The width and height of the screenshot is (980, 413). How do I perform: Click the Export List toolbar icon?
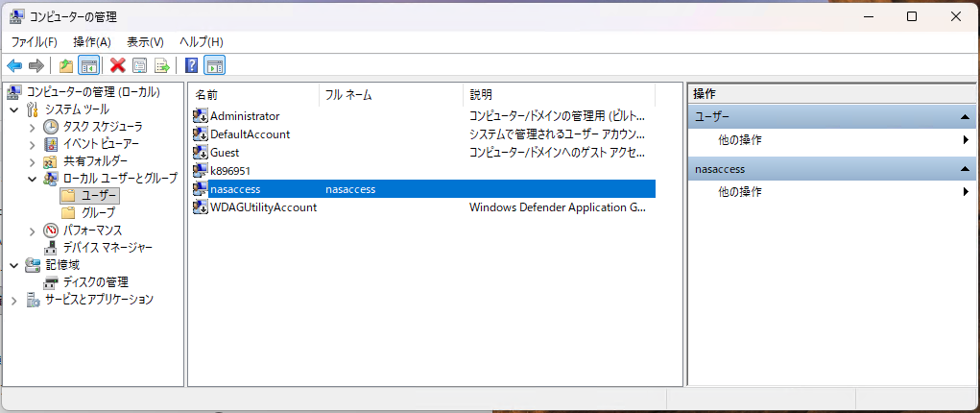tap(162, 65)
